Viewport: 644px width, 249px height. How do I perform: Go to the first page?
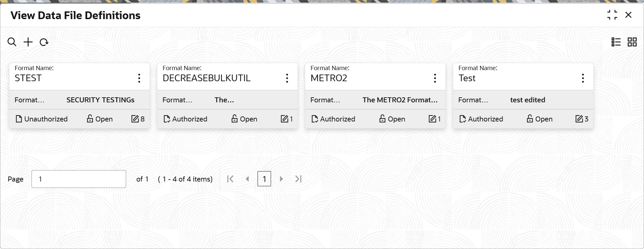[230, 179]
